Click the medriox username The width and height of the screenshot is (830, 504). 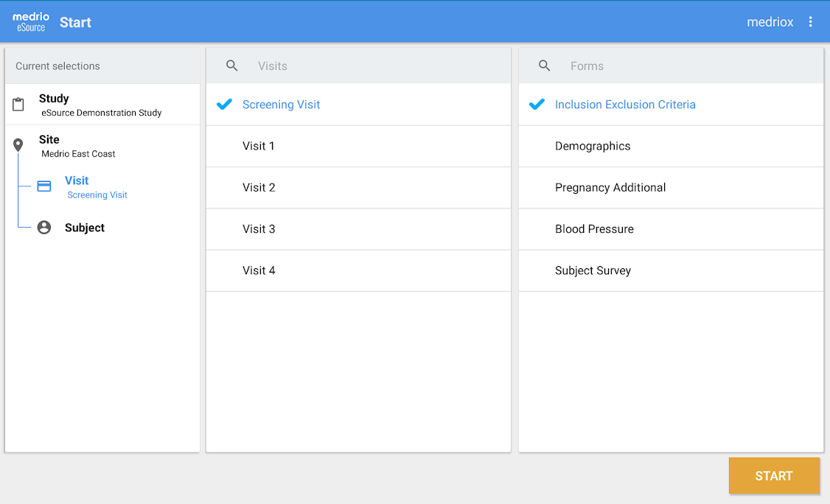[x=770, y=22]
